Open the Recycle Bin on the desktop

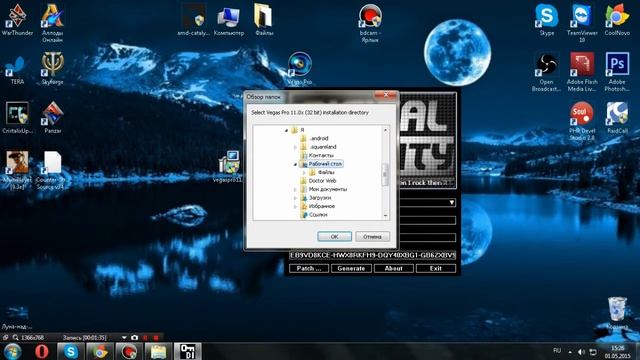[617, 313]
